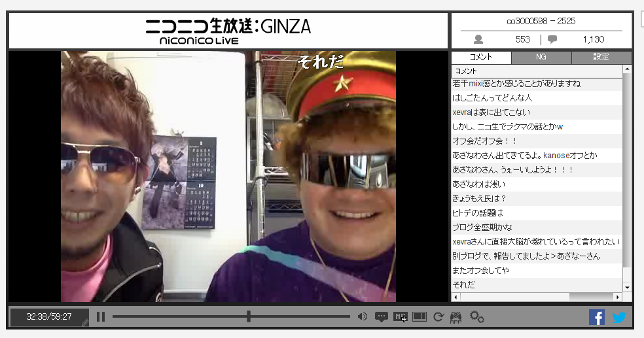Switch screen layout mode icon
This screenshot has width=644, height=338.
[420, 316]
